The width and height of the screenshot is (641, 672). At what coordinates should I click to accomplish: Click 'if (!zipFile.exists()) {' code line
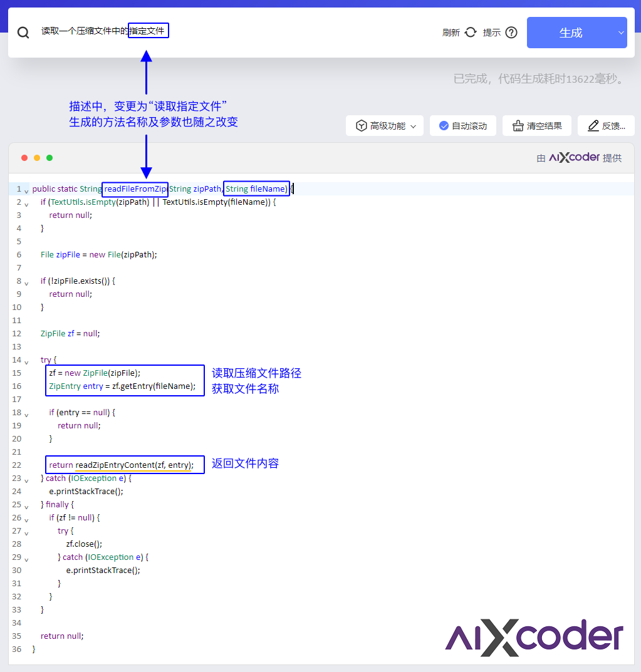(x=78, y=281)
